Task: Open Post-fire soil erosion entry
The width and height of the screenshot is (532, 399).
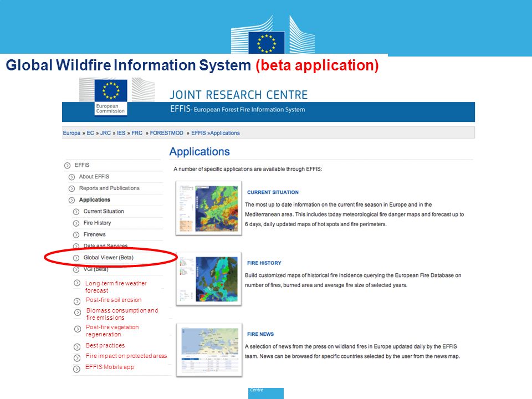Action: click(114, 300)
